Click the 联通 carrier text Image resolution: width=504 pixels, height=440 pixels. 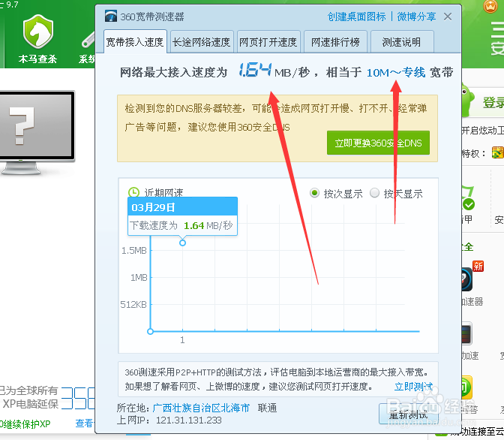268,408
